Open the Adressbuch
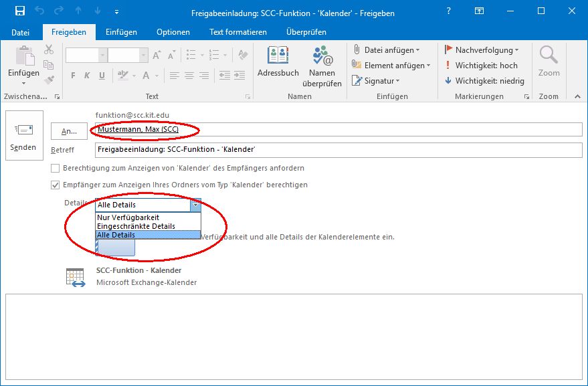The image size is (588, 386). [x=278, y=62]
